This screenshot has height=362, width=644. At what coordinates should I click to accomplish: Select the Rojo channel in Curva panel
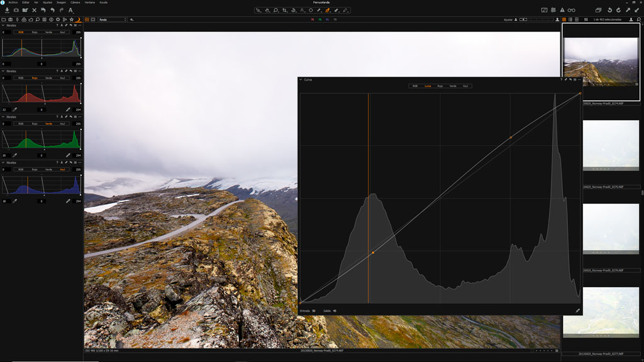[440, 85]
